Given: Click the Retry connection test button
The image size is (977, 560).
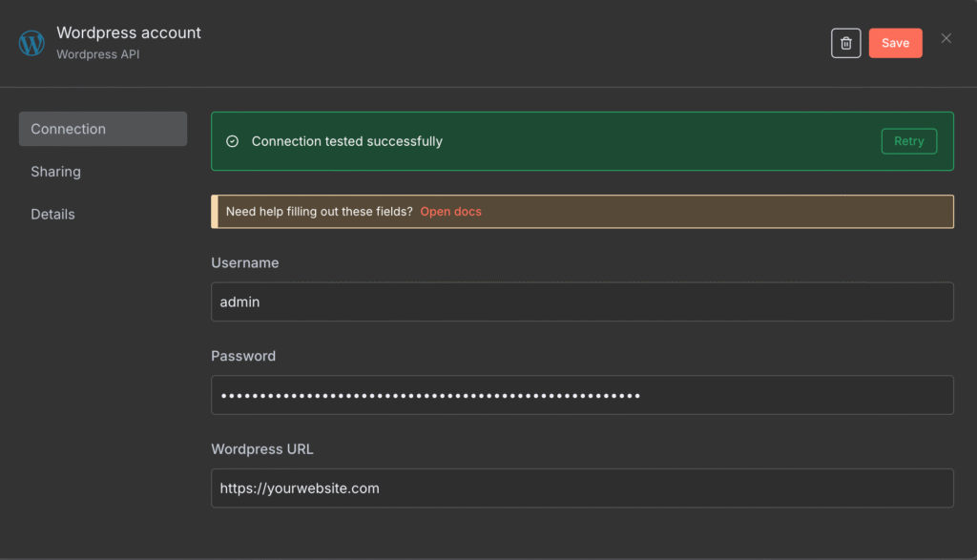Looking at the screenshot, I should click(x=908, y=140).
